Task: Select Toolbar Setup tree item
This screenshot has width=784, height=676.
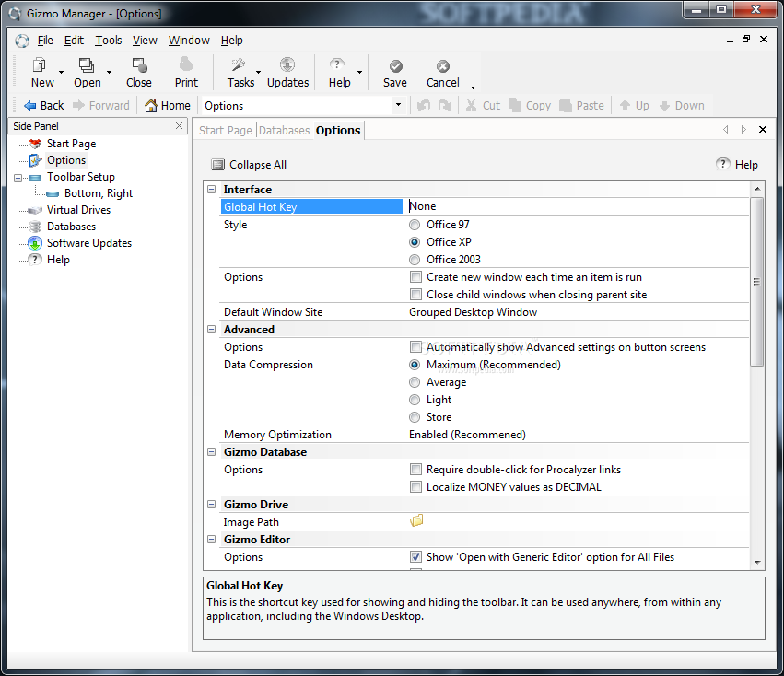Action: pyautogui.click(x=80, y=177)
